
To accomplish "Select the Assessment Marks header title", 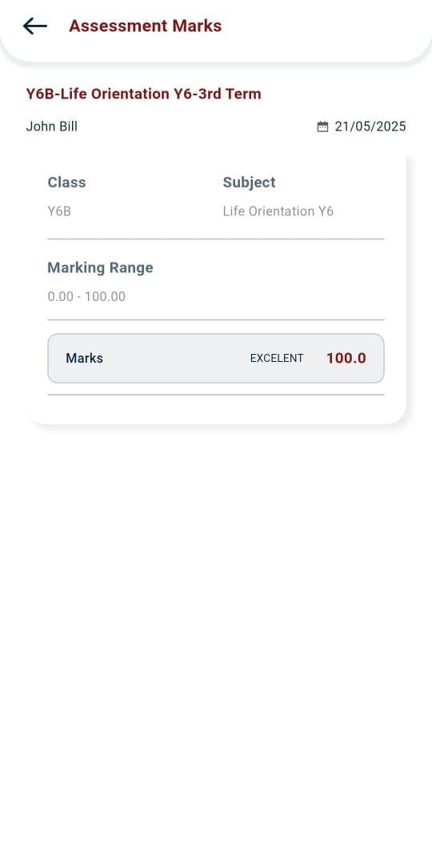I will [x=145, y=26].
